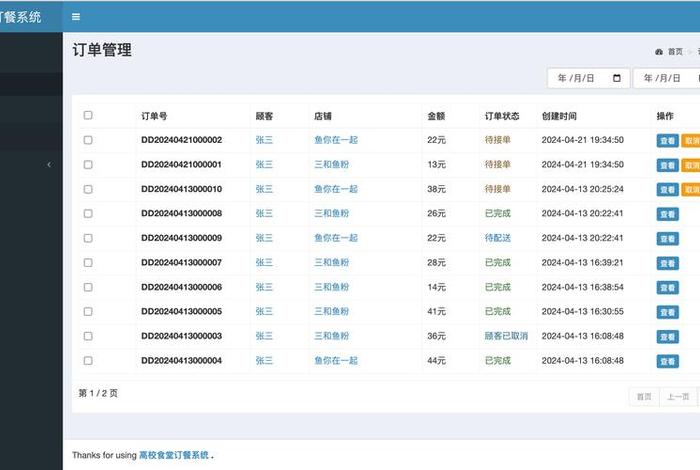Open shop 鱼你在一起 link in order DD20240413000009
The image size is (700, 470).
(x=336, y=238)
